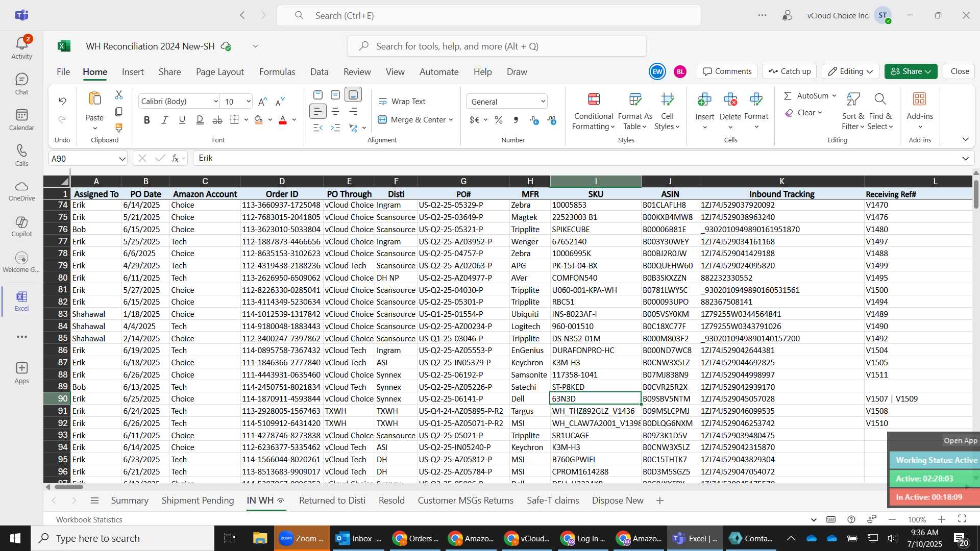Toggle Italic formatting
Viewport: 980px width, 551px height.
[x=164, y=120]
